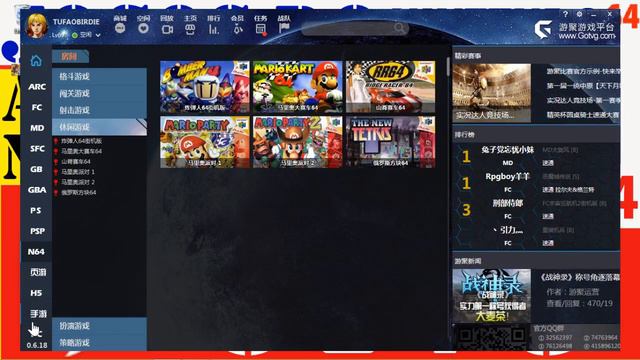Select the 页游 category in sidebar
Viewport: 640px width, 360px height.
coord(38,272)
